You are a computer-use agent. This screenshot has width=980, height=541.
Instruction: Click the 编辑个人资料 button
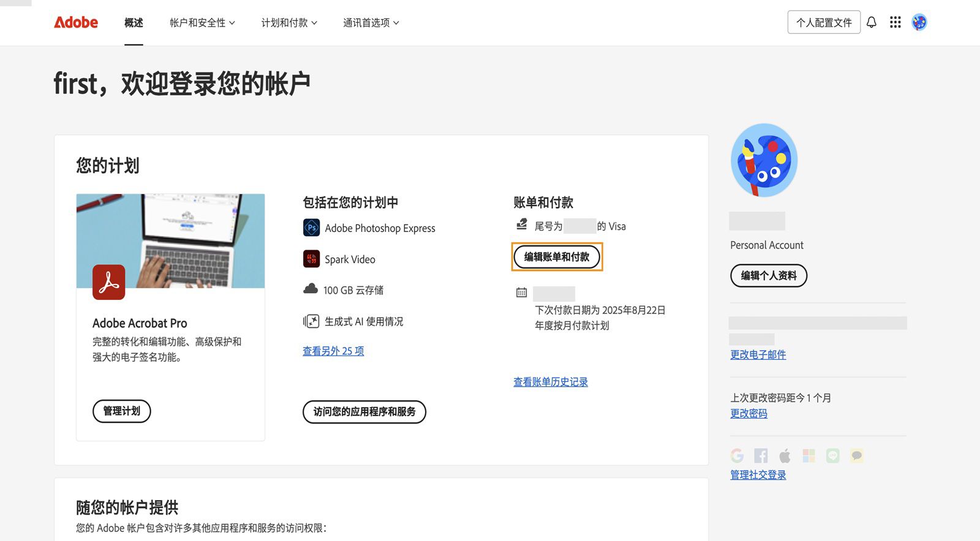tap(769, 275)
